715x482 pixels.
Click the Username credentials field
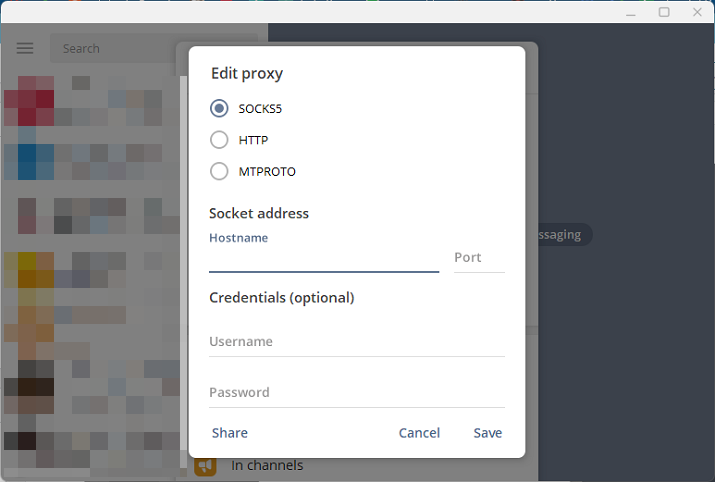click(x=357, y=342)
